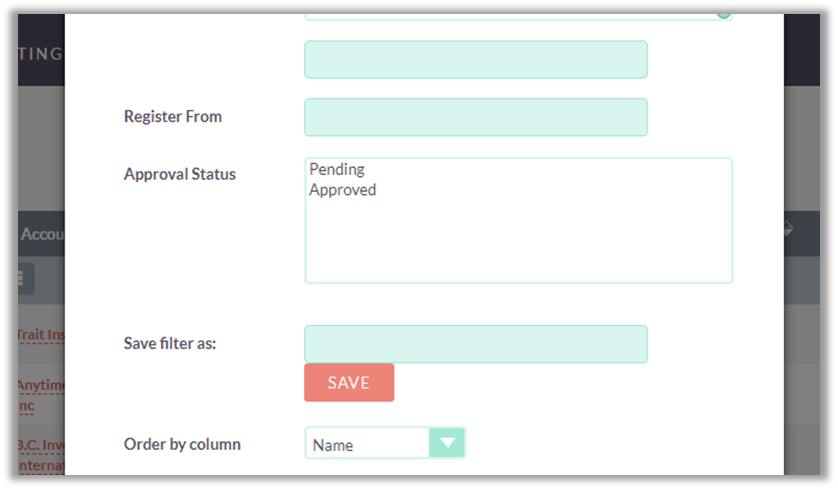Open the Order by column dropdown showing Name

pyautogui.click(x=370, y=444)
